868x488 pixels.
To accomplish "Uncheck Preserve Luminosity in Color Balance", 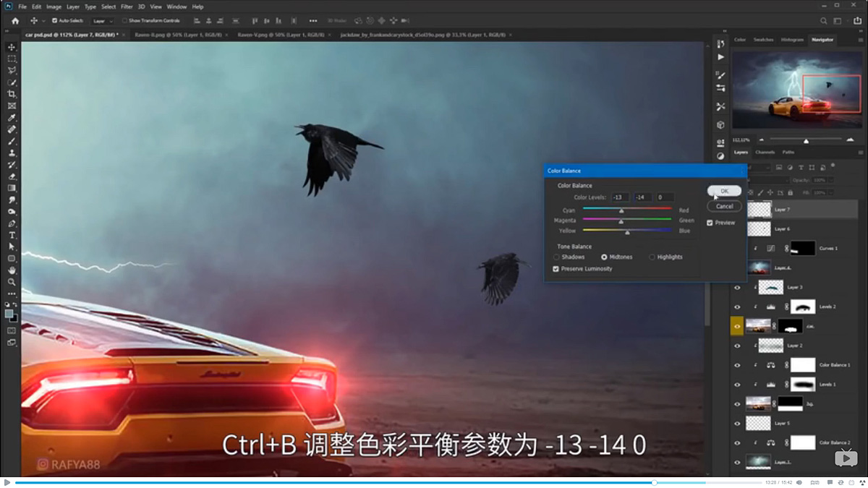I will (554, 268).
